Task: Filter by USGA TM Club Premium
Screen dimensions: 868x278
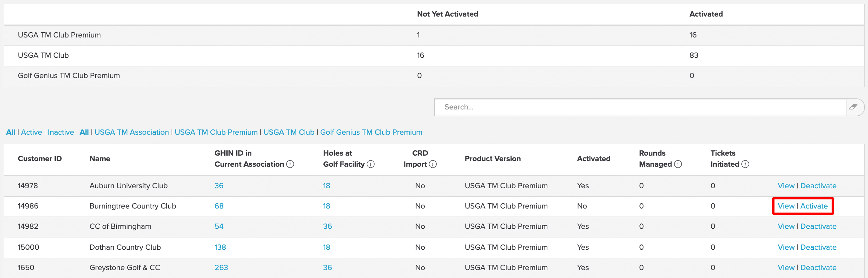Action: pyautogui.click(x=216, y=132)
